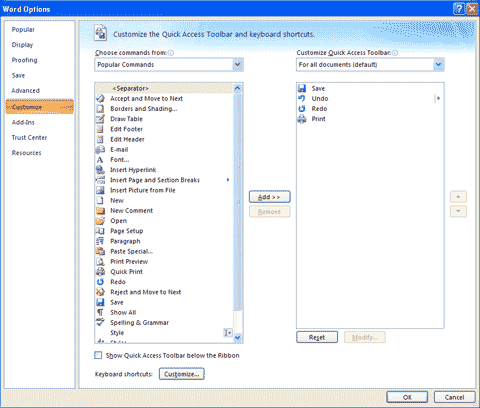Image resolution: width=480 pixels, height=408 pixels.
Task: Dismiss the dialog with Cancel
Action: tap(454, 397)
